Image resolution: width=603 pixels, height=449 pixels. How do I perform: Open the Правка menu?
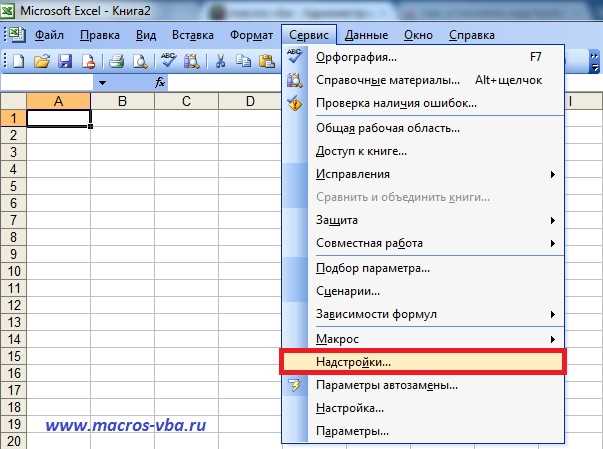tap(100, 35)
